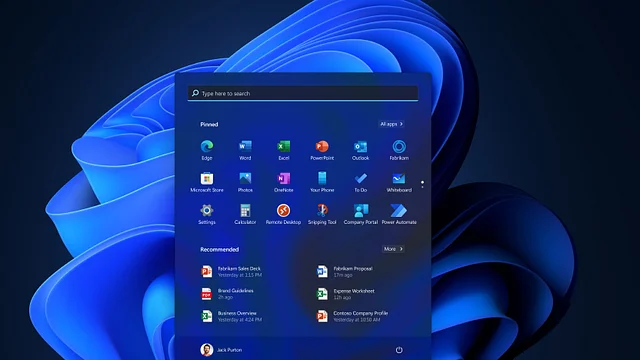
Task: Click the search magnifier icon
Action: click(x=195, y=93)
